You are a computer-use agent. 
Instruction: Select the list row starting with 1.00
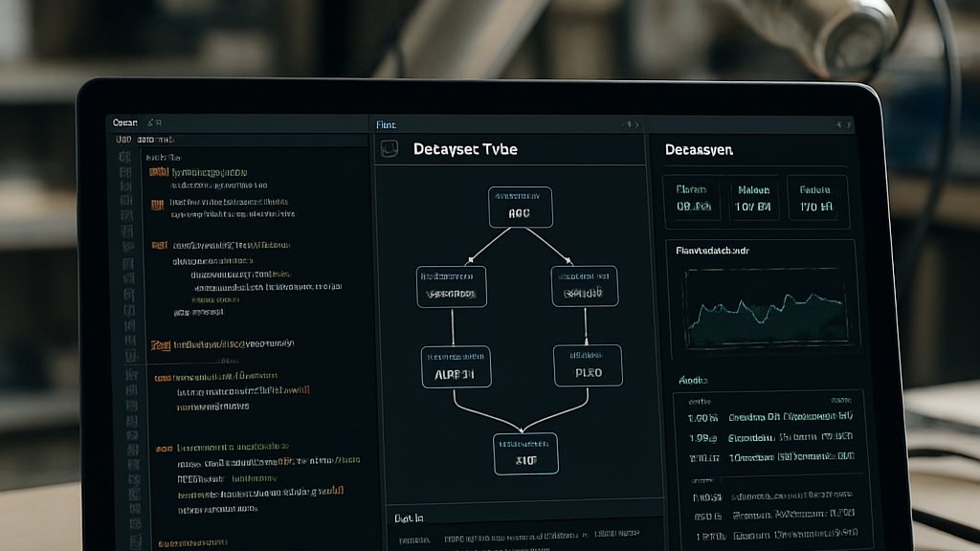(770, 417)
